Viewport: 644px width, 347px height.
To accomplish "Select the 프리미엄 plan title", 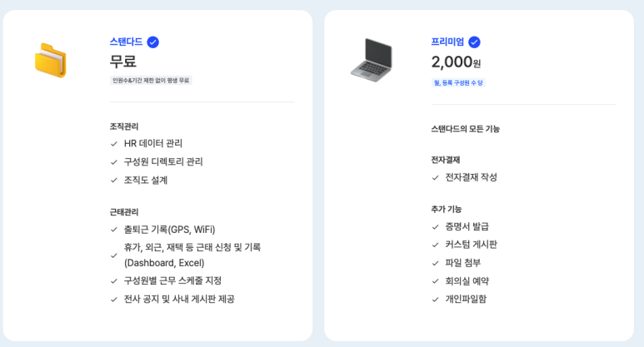I will pos(447,42).
